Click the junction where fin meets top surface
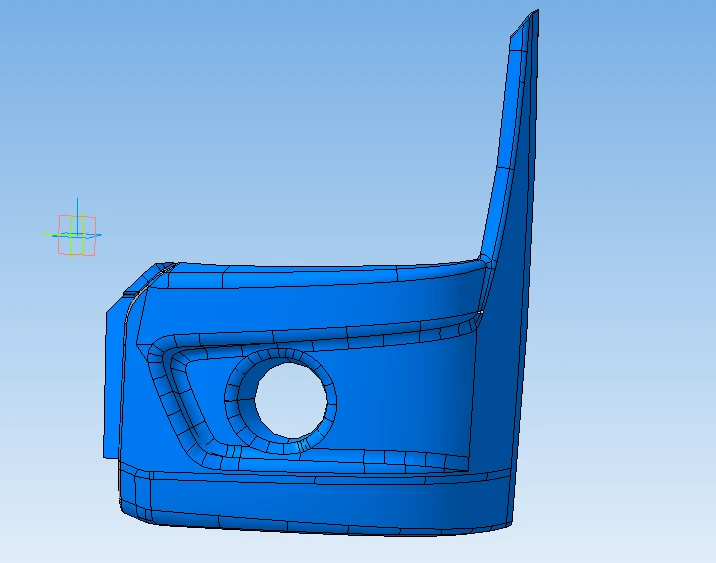This screenshot has height=563, width=716. (x=484, y=262)
